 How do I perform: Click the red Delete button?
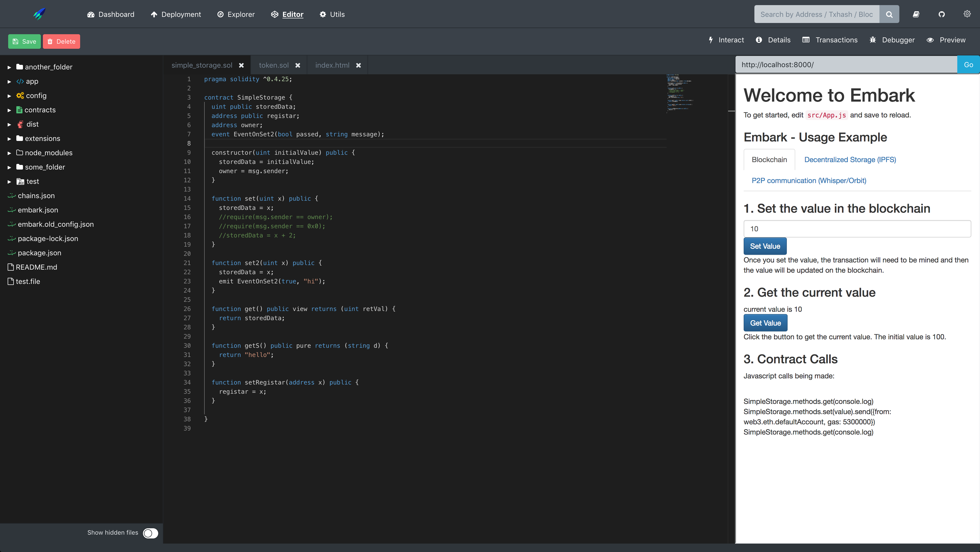point(61,41)
